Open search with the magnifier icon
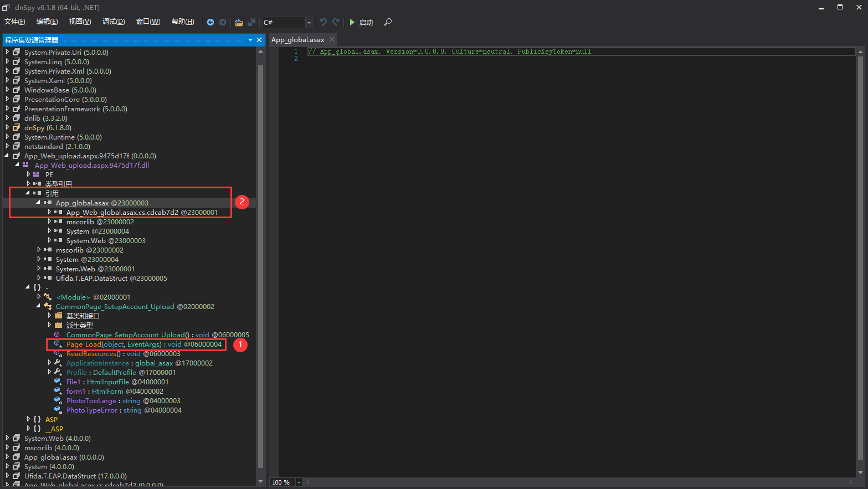The image size is (868, 489). [x=388, y=22]
